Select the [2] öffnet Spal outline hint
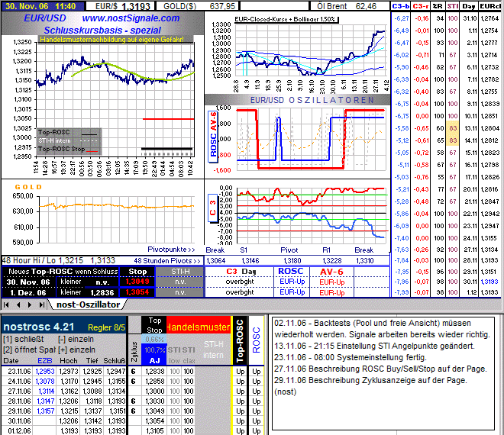 coord(29,350)
